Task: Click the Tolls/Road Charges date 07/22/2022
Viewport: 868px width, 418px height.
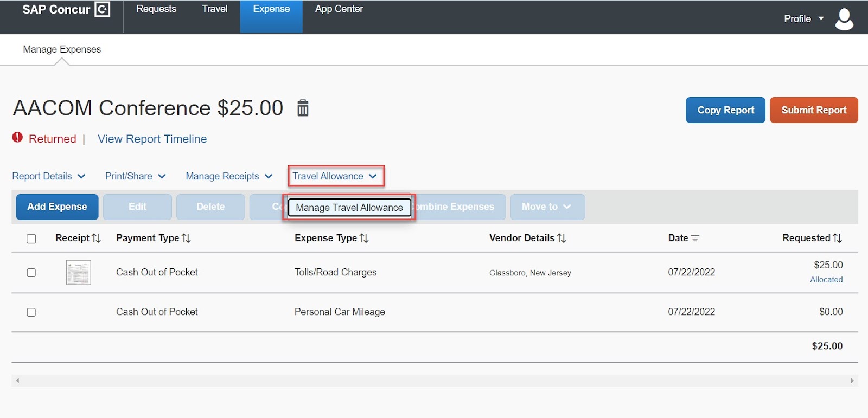Action: click(x=691, y=272)
